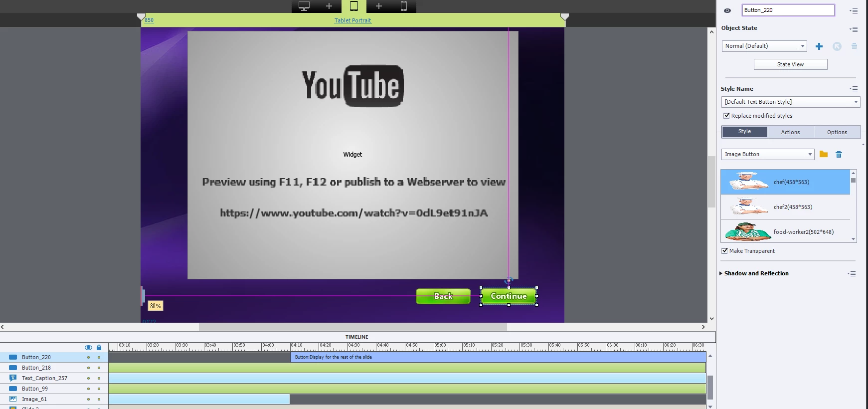Viewport: 868px width, 409px height.
Task: Select the Text_Caption_257 timeline row label
Action: [x=44, y=378]
